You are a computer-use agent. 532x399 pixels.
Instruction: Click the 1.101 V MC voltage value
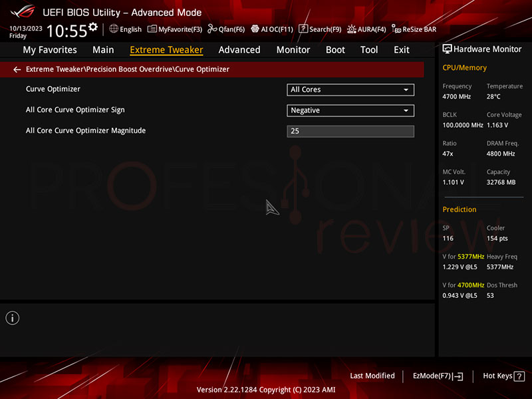[x=453, y=182]
